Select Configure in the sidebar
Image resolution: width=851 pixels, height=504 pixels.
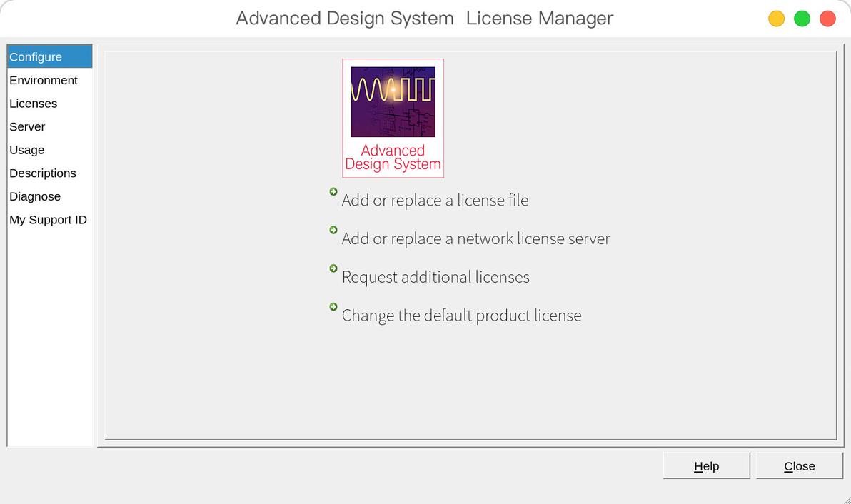point(49,56)
